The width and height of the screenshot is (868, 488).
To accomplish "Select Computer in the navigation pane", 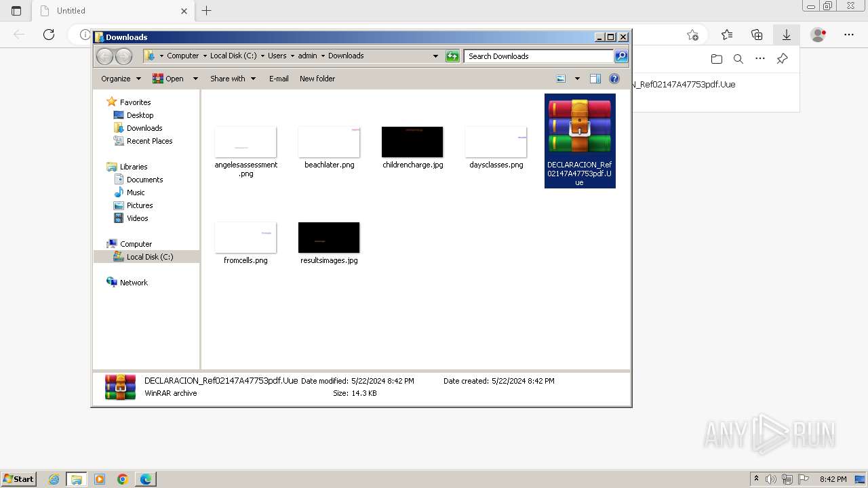I will pyautogui.click(x=136, y=244).
